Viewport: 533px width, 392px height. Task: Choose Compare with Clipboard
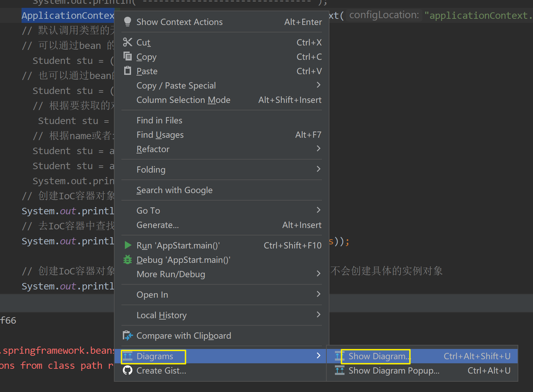pyautogui.click(x=221, y=336)
